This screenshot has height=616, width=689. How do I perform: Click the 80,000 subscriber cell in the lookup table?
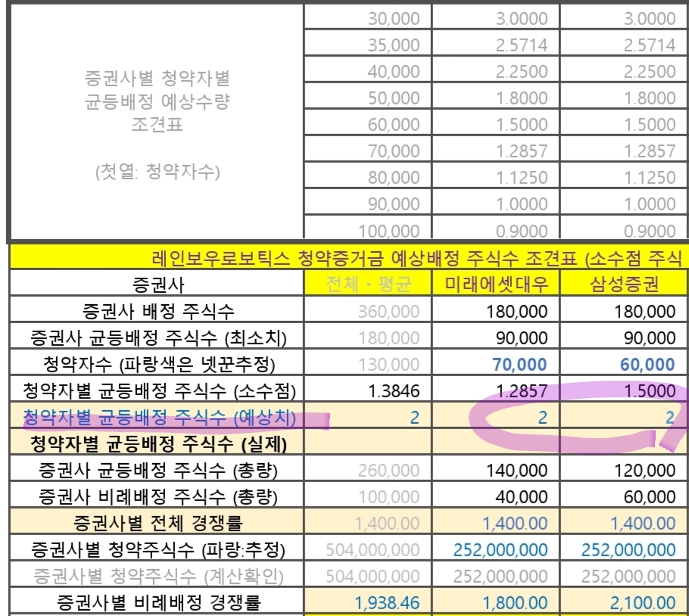[367, 176]
